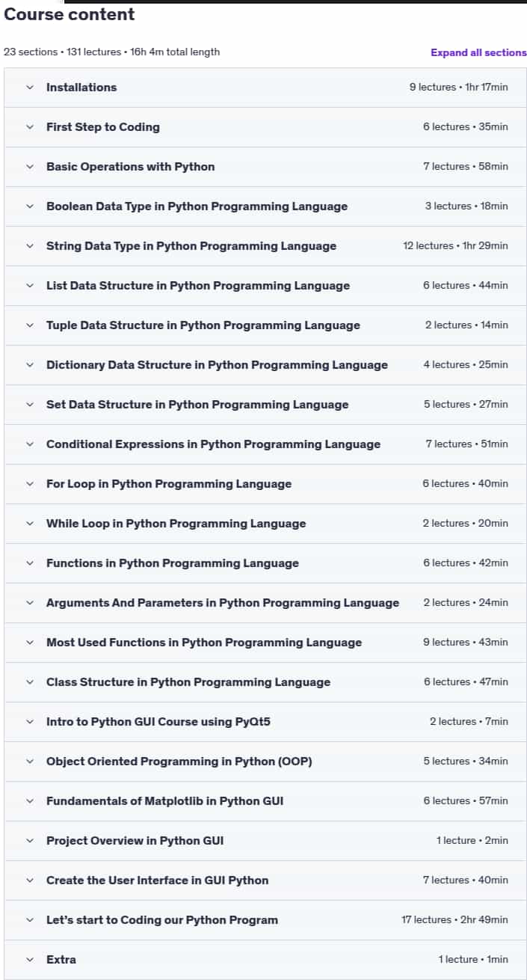
Task: Expand the Dictionary Data Structure chevron
Action: coord(30,365)
